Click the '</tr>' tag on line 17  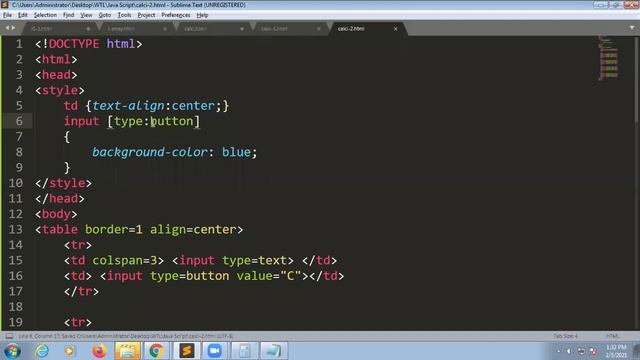tap(81, 291)
